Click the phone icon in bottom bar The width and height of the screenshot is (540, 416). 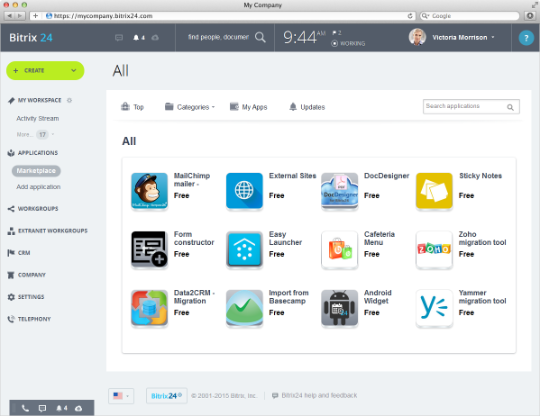point(25,408)
